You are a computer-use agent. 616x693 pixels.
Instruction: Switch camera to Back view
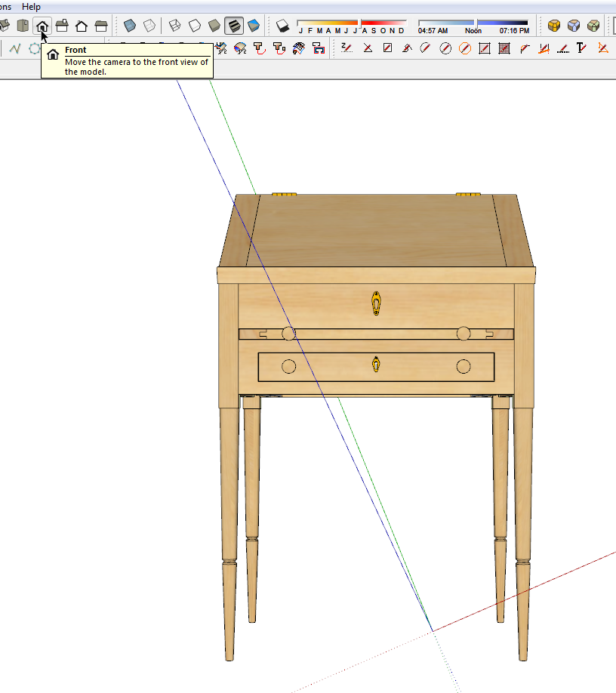coord(82,26)
